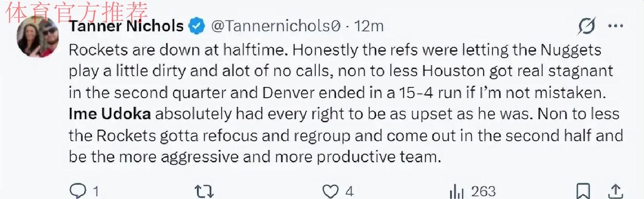
Task: Click the Tanner Nichols display name
Action: pyautogui.click(x=126, y=26)
